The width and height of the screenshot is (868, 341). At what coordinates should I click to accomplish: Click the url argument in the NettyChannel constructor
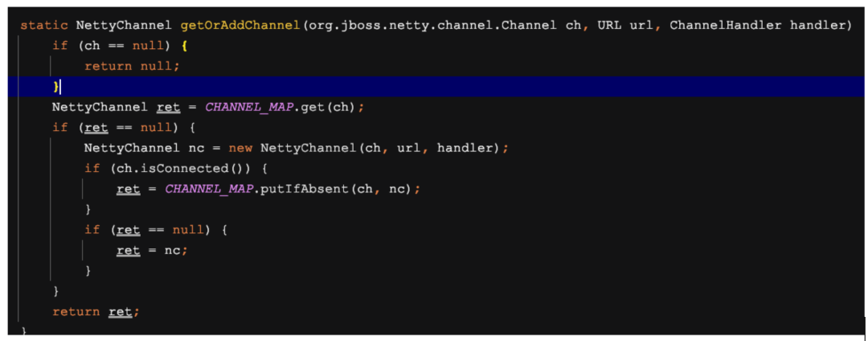pos(409,148)
